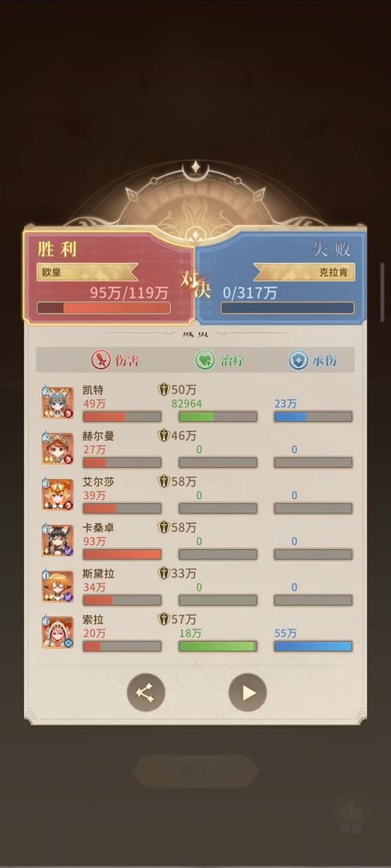Click power icon beside 凯特's 50万
This screenshot has height=868, width=391.
tap(163, 390)
